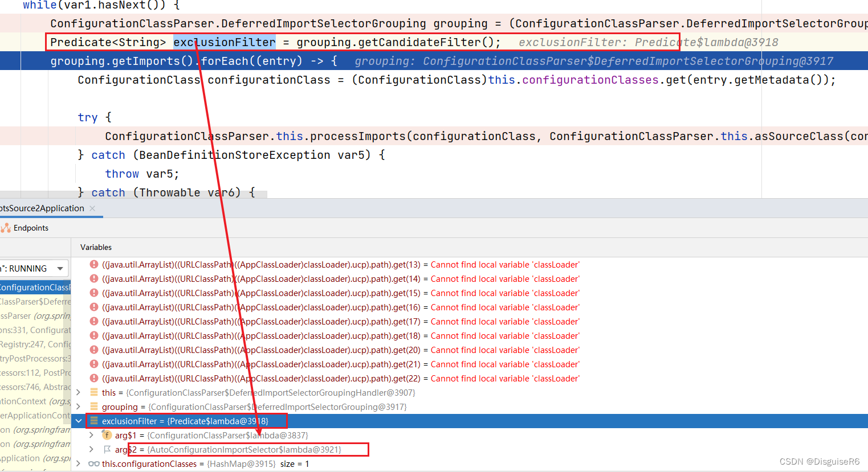The width and height of the screenshot is (868, 472).
Task: Click the error icon on the get(14) watch
Action: [x=94, y=278]
